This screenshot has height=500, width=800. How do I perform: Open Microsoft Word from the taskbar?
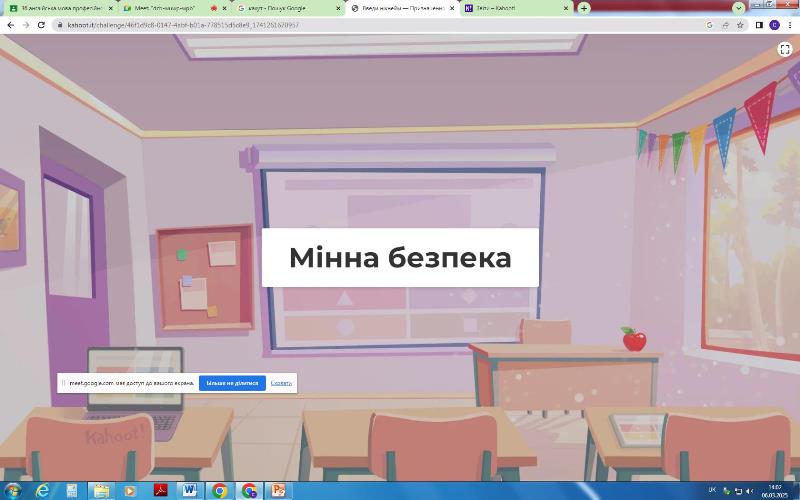189,490
